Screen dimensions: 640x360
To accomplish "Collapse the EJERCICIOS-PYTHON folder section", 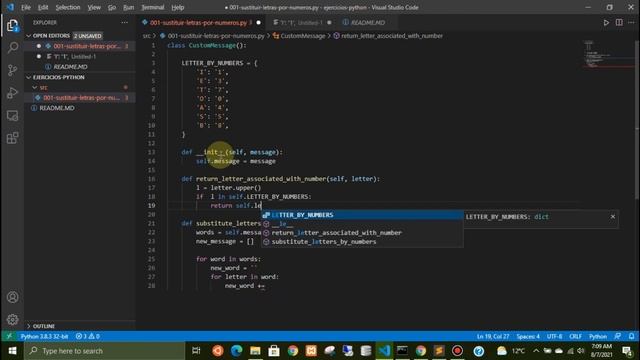I will click(x=58, y=77).
